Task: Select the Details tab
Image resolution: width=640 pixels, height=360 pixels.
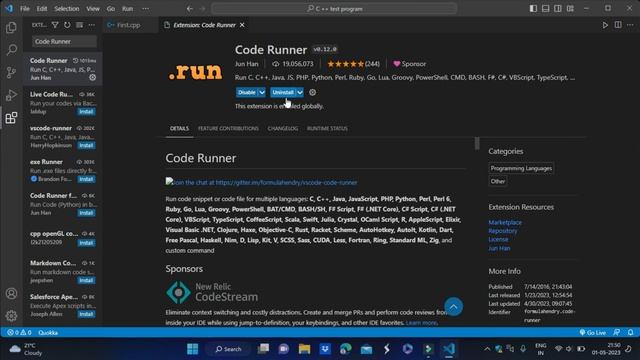Action: 179,129
